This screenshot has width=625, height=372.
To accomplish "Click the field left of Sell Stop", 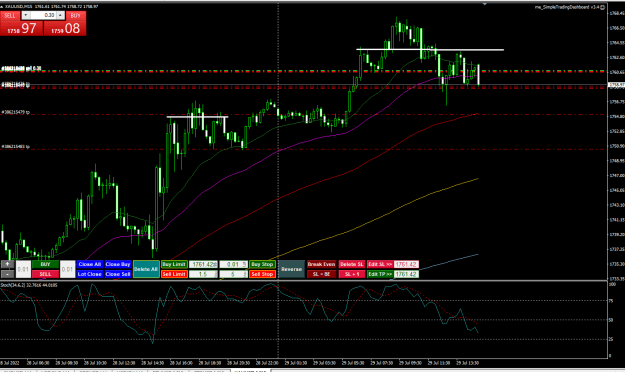I will (x=234, y=274).
